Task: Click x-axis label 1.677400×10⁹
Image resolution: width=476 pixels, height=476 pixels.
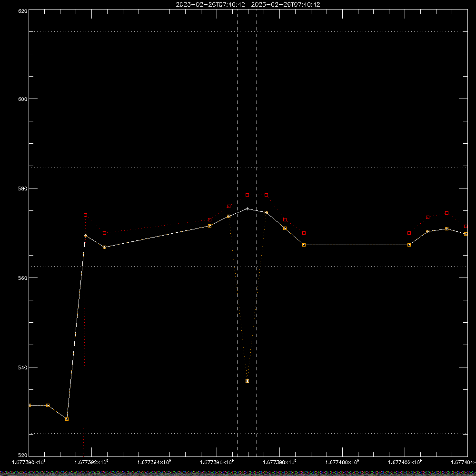Action: click(x=342, y=462)
